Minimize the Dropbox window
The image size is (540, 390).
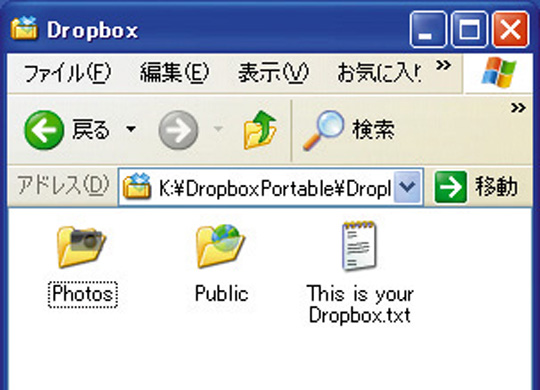coord(428,29)
